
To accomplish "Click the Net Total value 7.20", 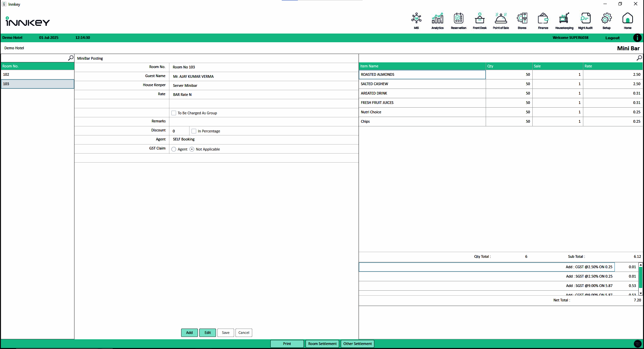I will coord(637,300).
